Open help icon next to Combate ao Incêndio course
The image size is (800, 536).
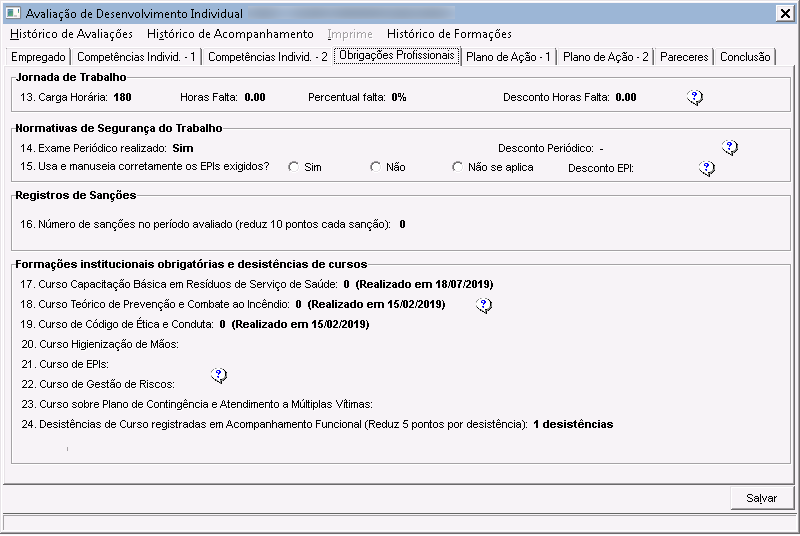(x=484, y=305)
